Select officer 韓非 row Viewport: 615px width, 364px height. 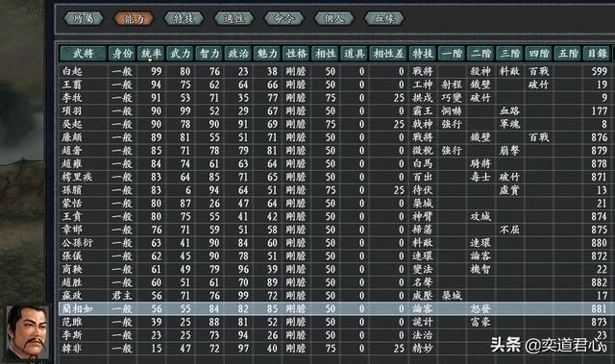pos(335,349)
